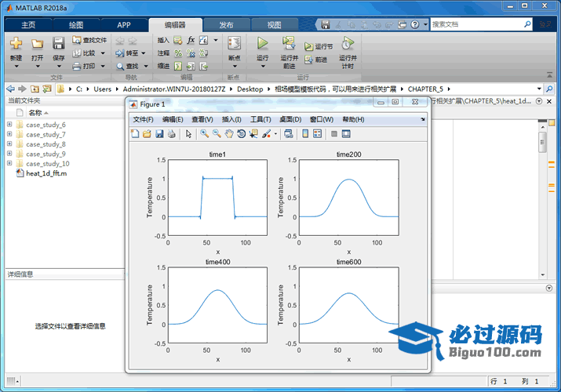The width and height of the screenshot is (561, 392).
Task: Open the Run (运行) dropdown arrow
Action: pyautogui.click(x=263, y=67)
